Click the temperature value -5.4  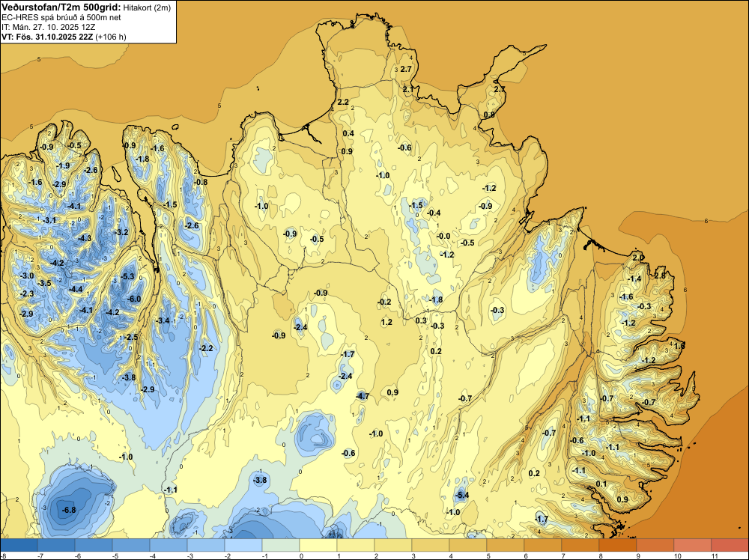[462, 495]
